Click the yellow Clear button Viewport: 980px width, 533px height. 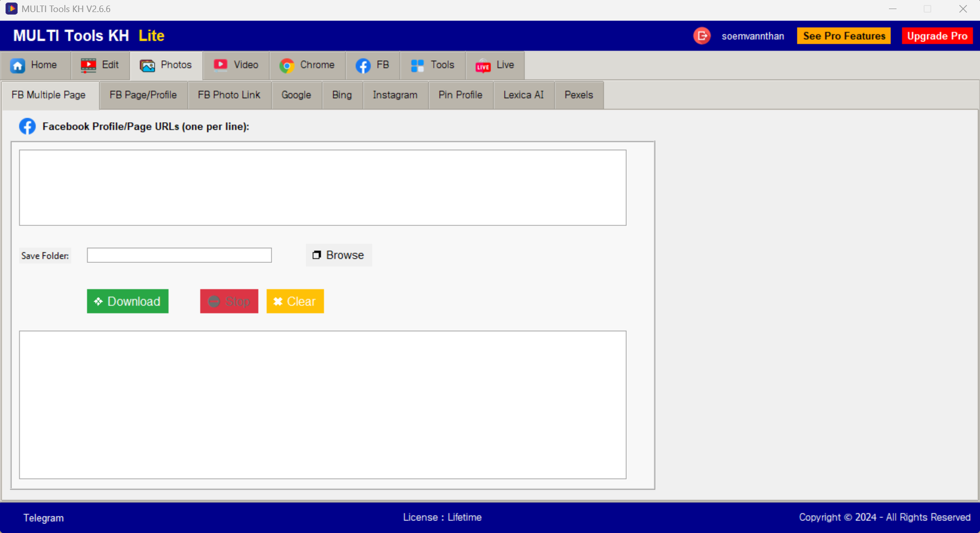click(x=295, y=301)
